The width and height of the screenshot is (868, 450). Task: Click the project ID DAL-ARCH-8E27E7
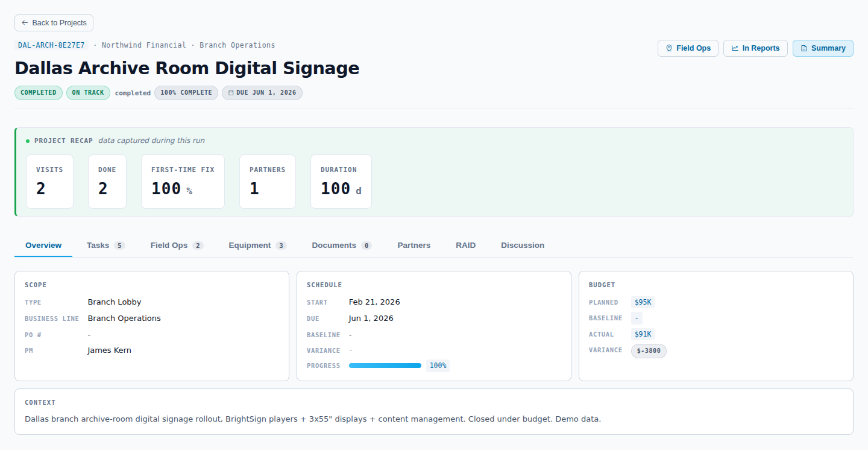(x=51, y=45)
